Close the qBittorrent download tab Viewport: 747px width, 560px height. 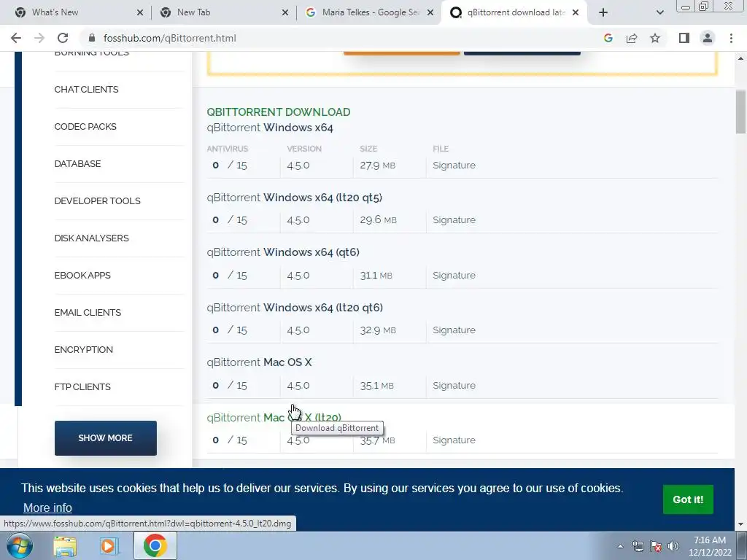click(576, 12)
